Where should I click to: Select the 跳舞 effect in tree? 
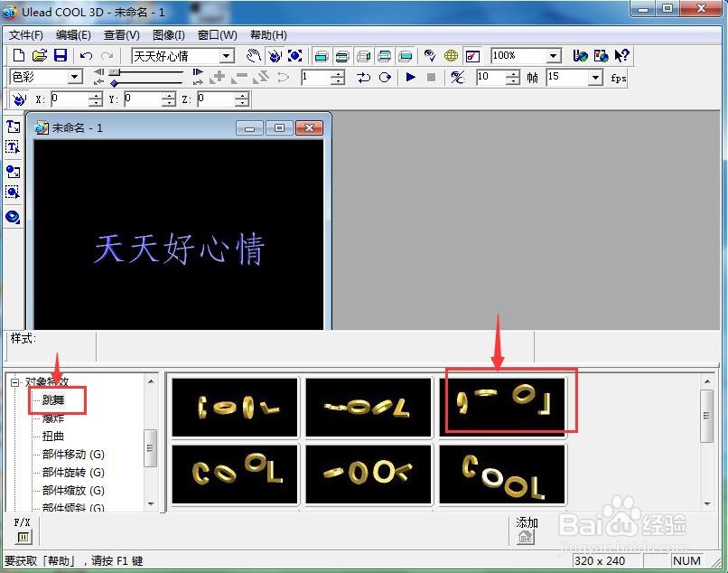[53, 400]
